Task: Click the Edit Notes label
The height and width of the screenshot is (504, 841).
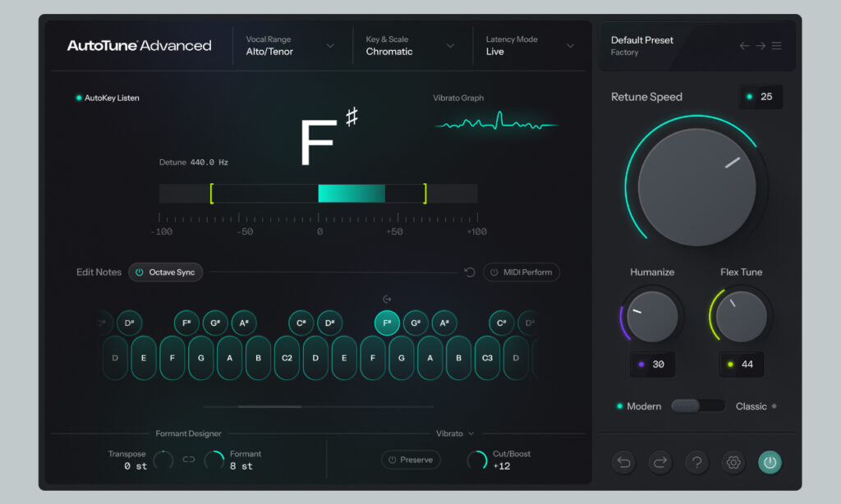Action: [x=99, y=273]
